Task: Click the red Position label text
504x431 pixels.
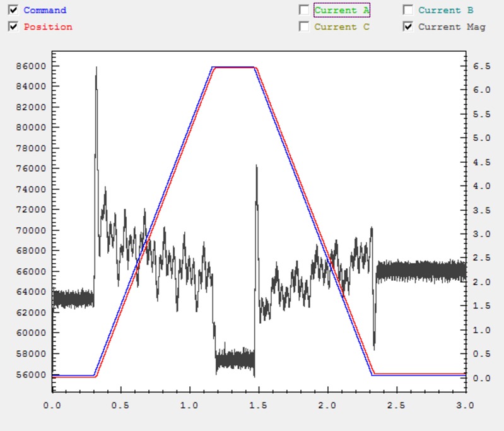Action: (x=48, y=27)
